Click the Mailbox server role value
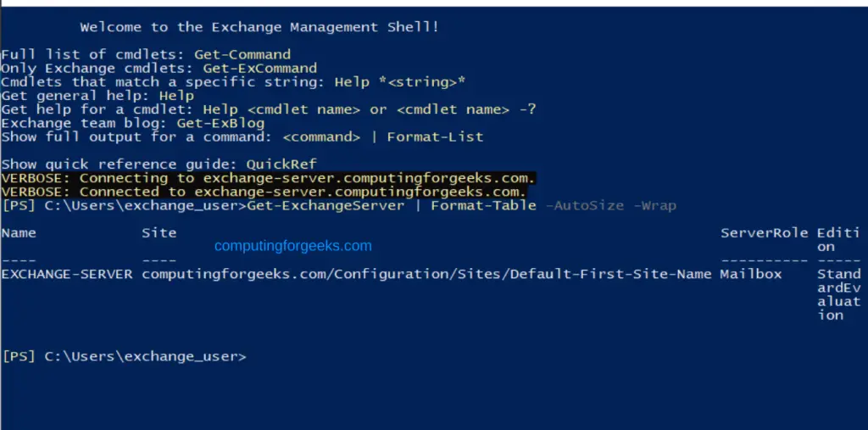This screenshot has width=868, height=430. (x=750, y=274)
